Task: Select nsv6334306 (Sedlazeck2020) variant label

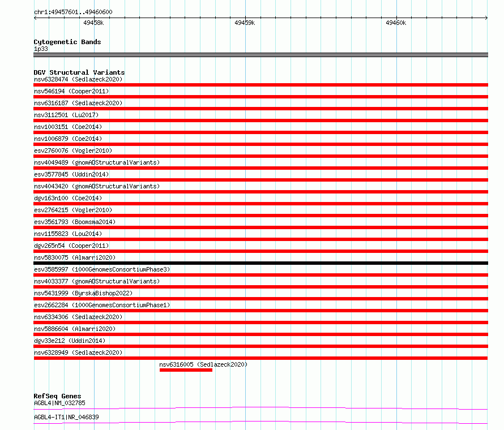Action: point(78,317)
